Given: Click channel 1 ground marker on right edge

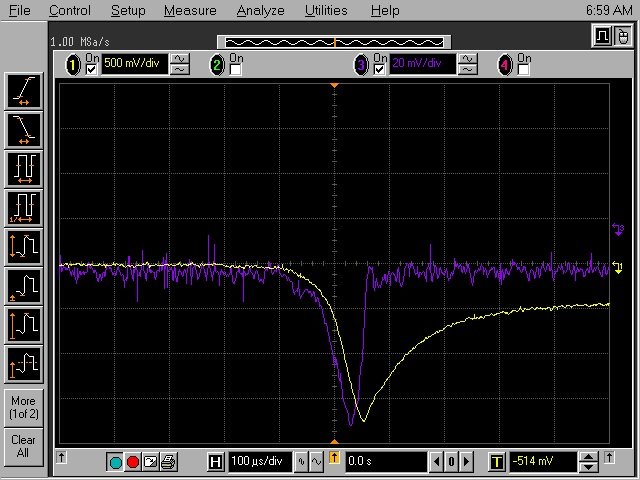Looking at the screenshot, I should [618, 268].
